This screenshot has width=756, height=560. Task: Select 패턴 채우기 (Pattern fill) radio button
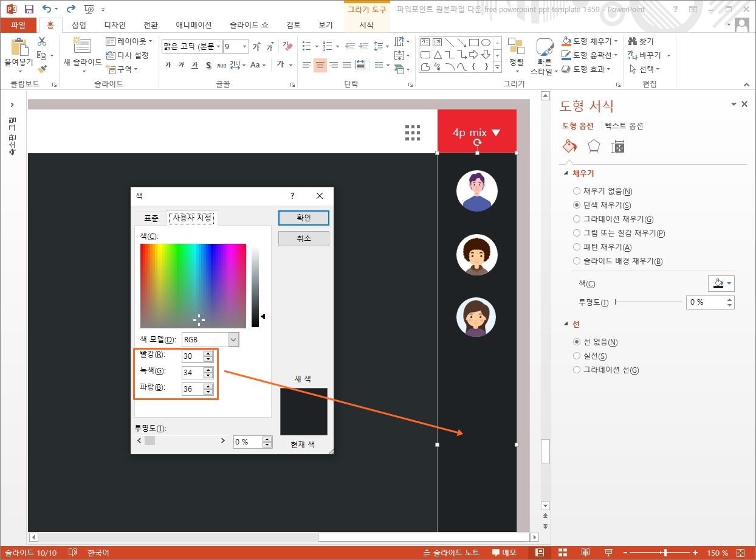coord(577,247)
